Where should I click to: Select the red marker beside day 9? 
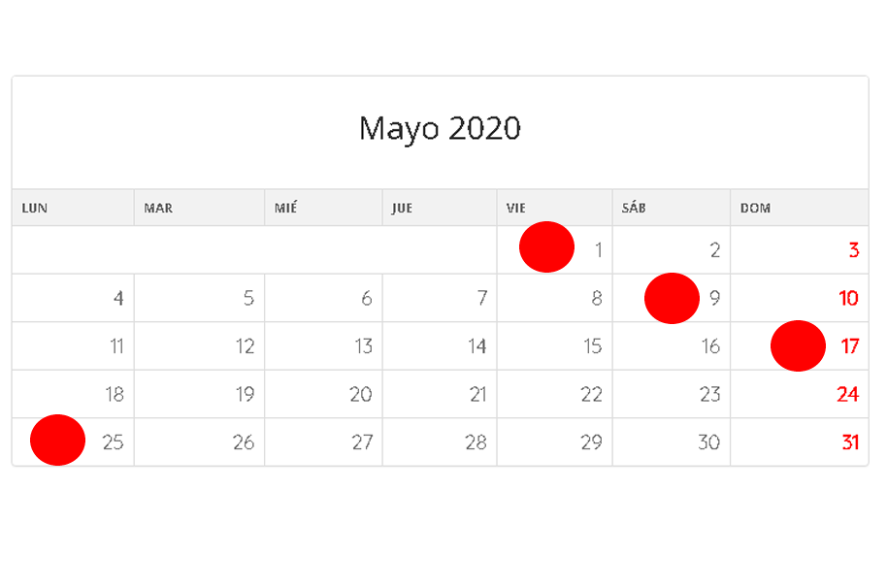pyautogui.click(x=672, y=298)
